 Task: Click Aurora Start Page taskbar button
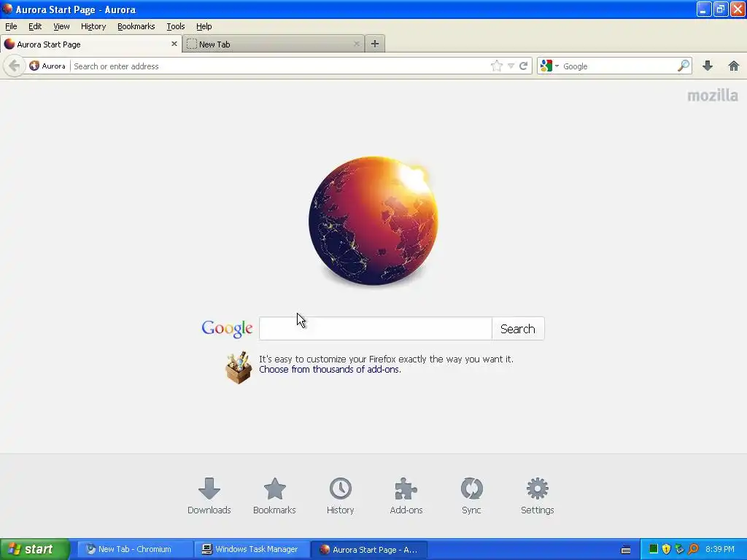(x=369, y=549)
